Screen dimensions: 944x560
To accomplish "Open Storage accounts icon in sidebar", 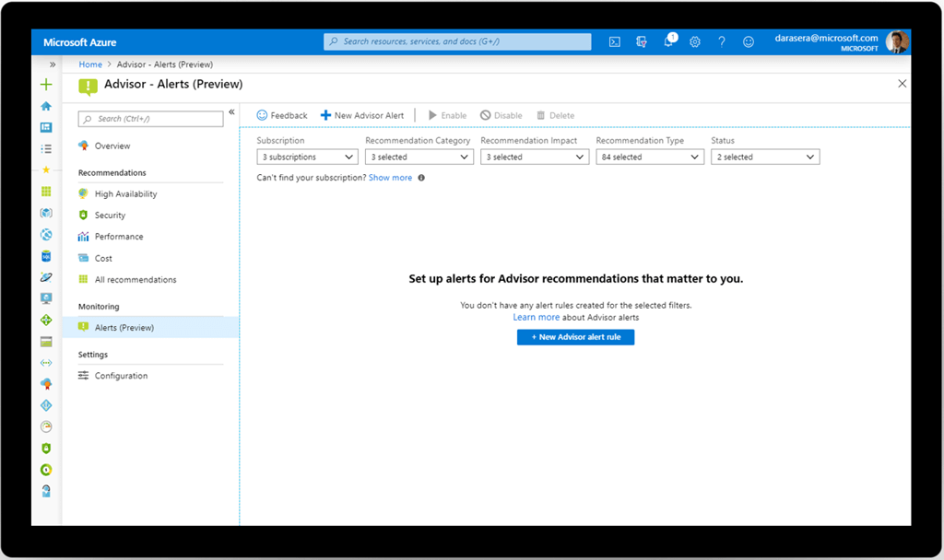I will coord(46,342).
